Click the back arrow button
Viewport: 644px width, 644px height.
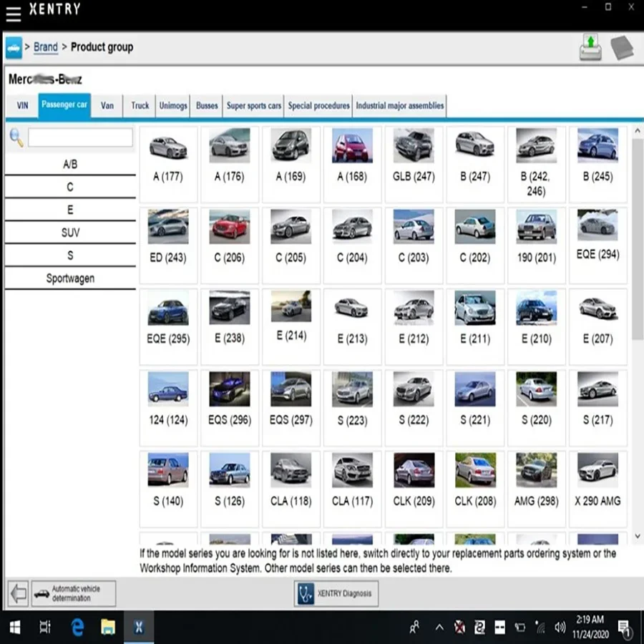tap(18, 593)
